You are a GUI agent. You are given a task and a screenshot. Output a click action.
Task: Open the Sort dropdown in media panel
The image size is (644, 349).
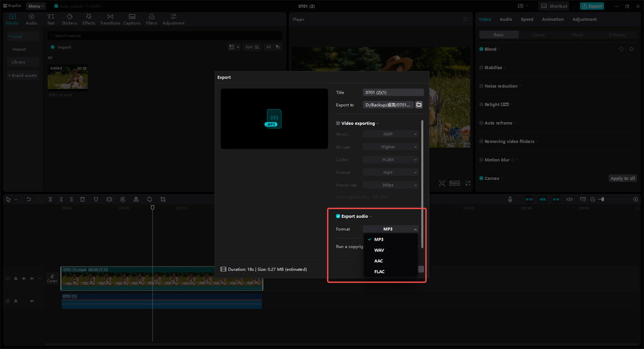click(252, 47)
